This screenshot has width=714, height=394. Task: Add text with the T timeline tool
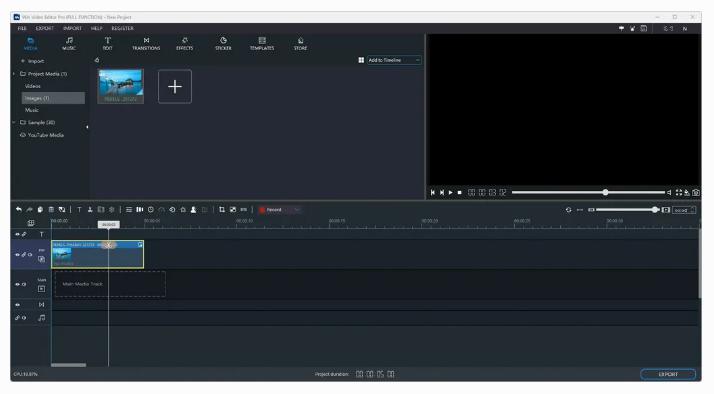79,210
